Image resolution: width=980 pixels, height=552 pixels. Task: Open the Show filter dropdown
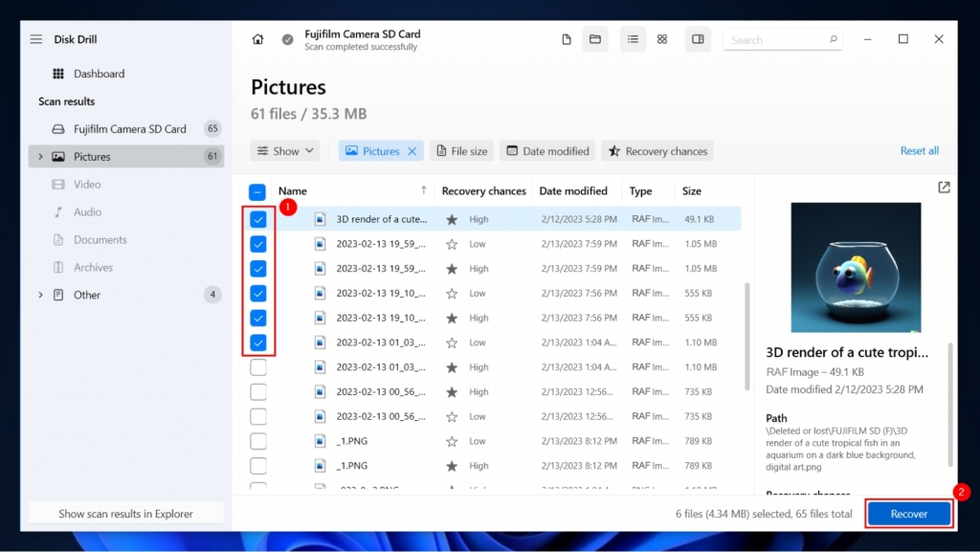tap(283, 150)
